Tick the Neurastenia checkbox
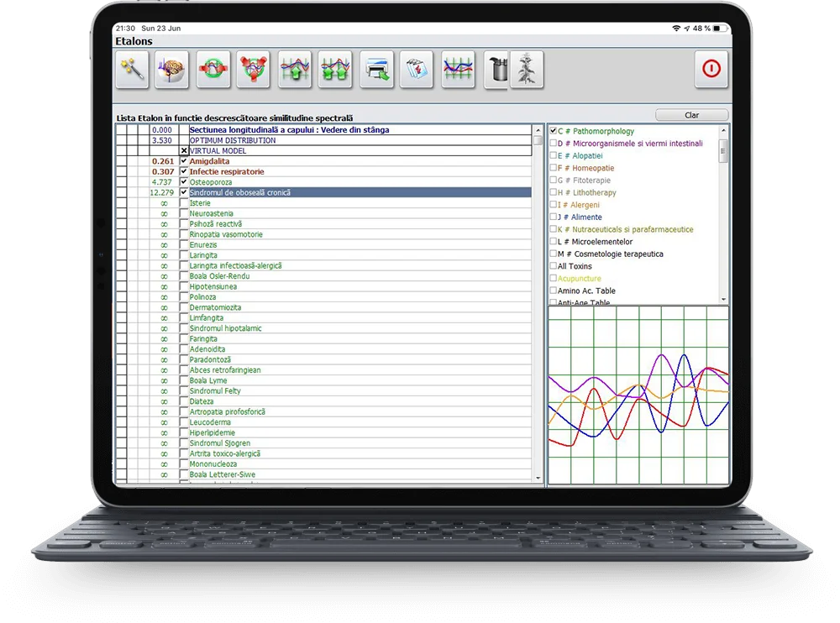The height and width of the screenshot is (623, 840). coord(184,214)
